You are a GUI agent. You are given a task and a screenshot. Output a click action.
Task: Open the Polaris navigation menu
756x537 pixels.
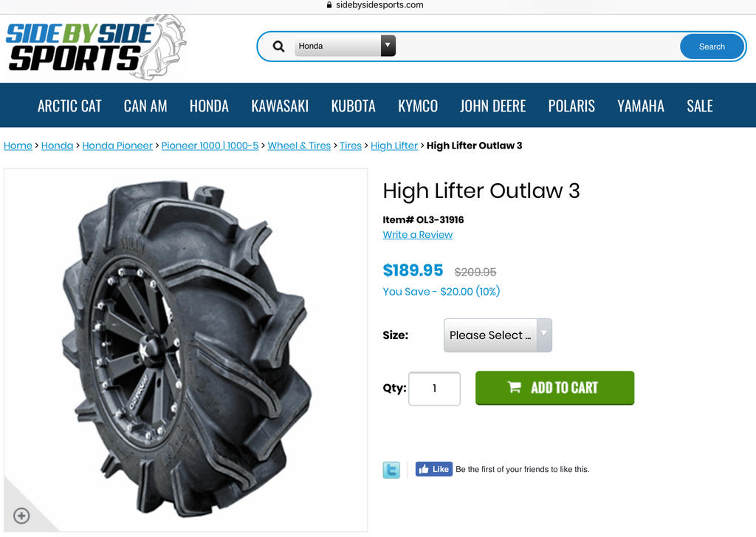571,106
